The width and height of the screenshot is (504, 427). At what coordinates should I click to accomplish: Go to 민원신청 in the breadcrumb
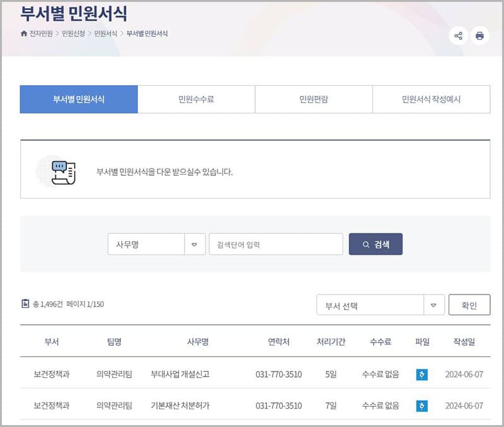click(x=74, y=33)
